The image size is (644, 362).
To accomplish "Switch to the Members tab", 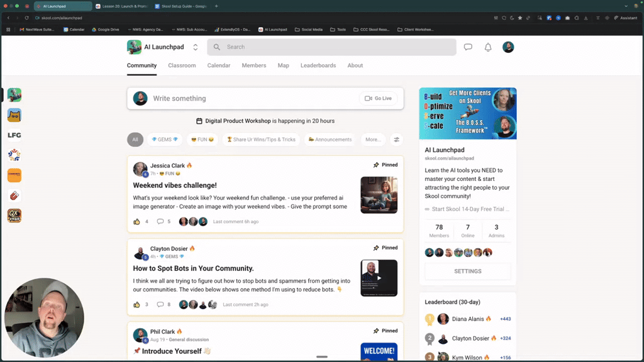I will coord(254,65).
